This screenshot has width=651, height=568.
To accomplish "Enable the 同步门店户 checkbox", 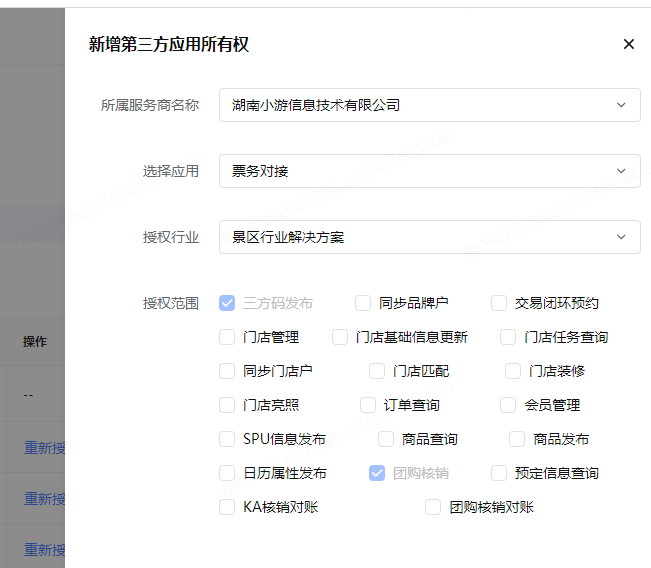I will tap(227, 371).
